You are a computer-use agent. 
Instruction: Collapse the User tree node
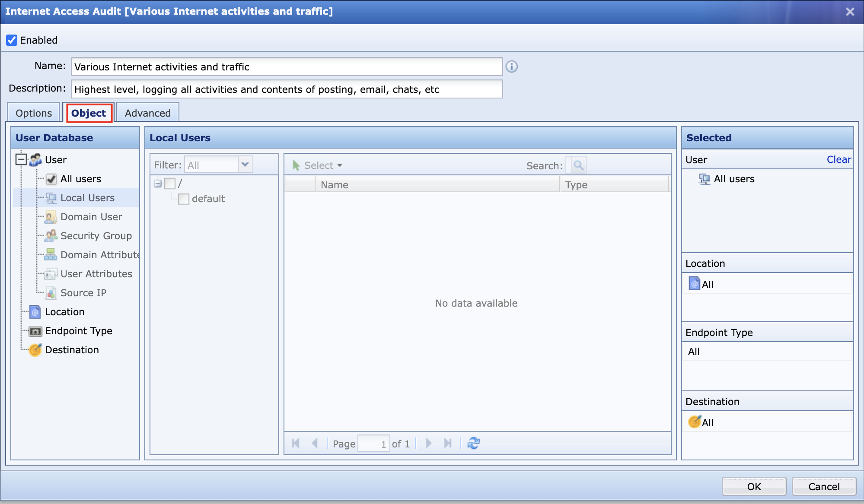click(21, 159)
